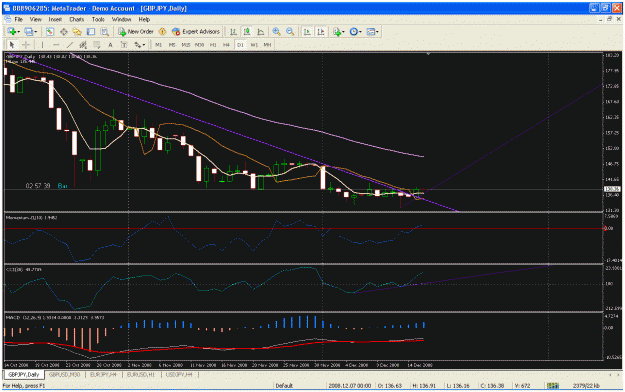The height and width of the screenshot is (392, 625).
Task: Switch to M1 timeframe
Action: (x=158, y=45)
